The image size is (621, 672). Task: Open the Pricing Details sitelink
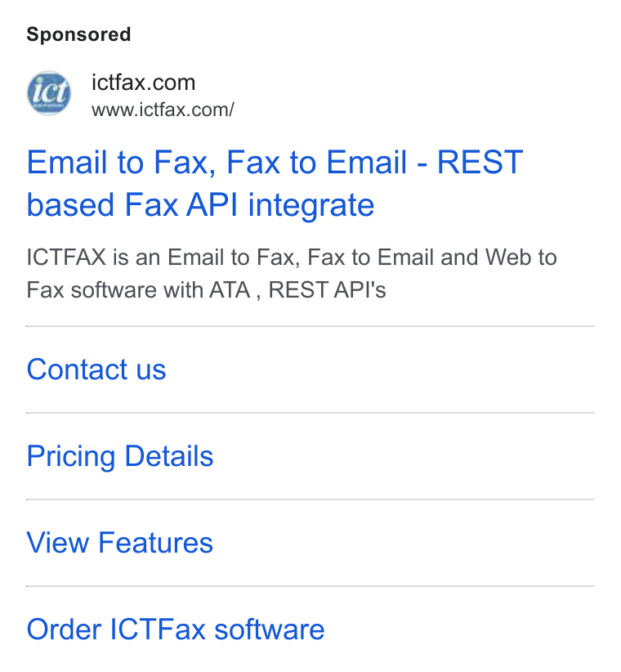click(x=120, y=456)
